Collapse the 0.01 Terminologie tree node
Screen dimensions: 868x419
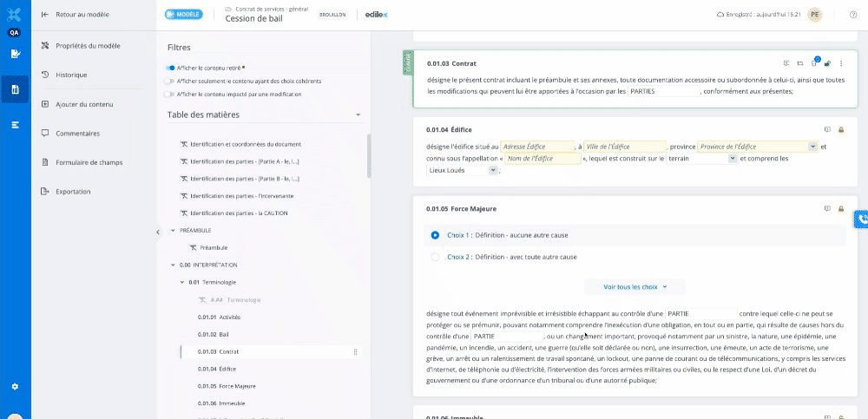[x=181, y=283]
